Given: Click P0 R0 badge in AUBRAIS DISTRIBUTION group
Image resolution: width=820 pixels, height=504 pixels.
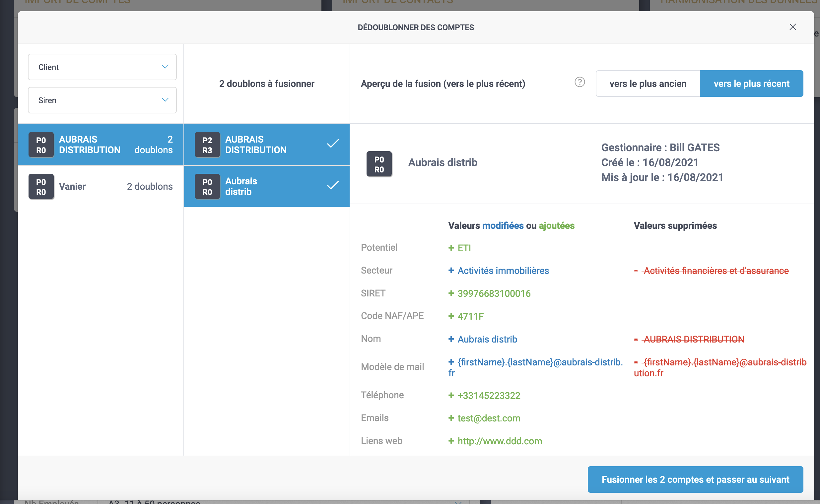Looking at the screenshot, I should (41, 145).
